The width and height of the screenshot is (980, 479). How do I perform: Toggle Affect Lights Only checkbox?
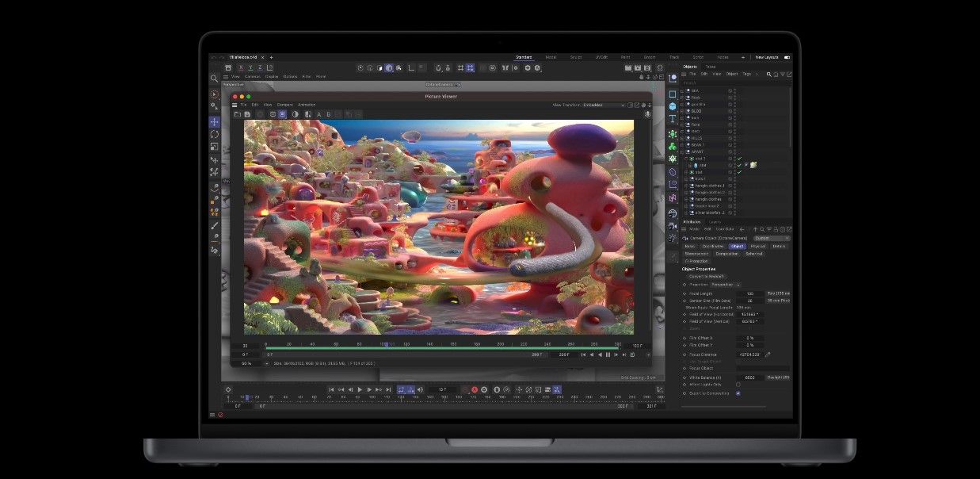click(738, 385)
